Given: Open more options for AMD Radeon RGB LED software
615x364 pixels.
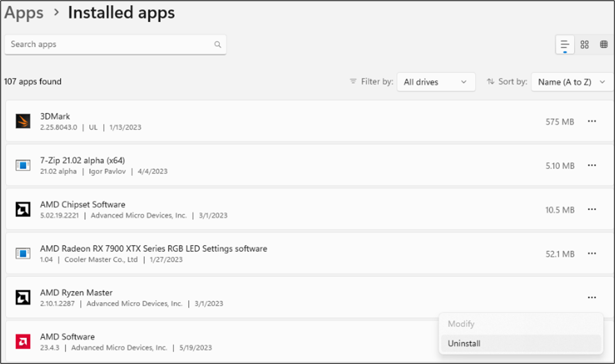Looking at the screenshot, I should [592, 254].
